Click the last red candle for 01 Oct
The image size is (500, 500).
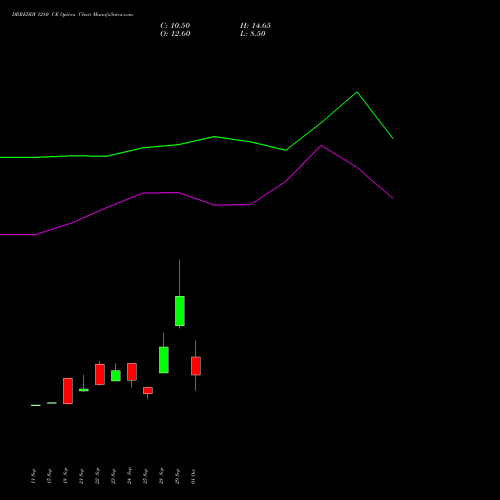(x=196, y=366)
